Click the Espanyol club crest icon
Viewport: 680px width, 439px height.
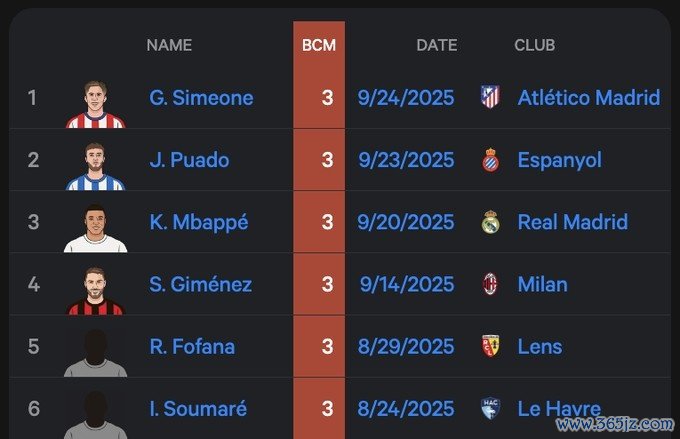tap(489, 160)
